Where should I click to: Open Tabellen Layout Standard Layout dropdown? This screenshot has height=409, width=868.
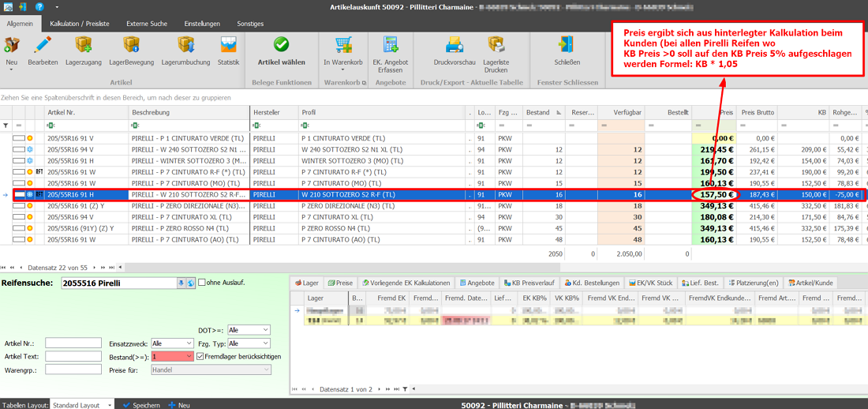110,405
